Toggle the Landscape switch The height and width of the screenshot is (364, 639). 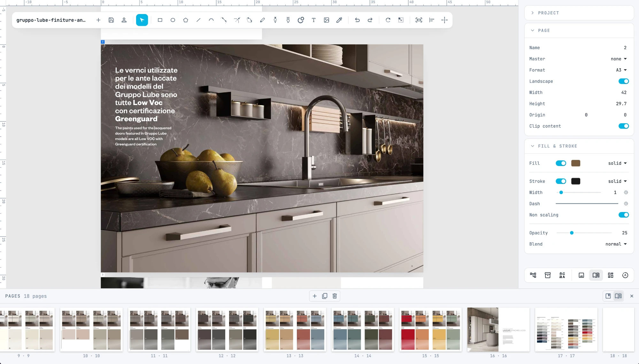coord(624,81)
